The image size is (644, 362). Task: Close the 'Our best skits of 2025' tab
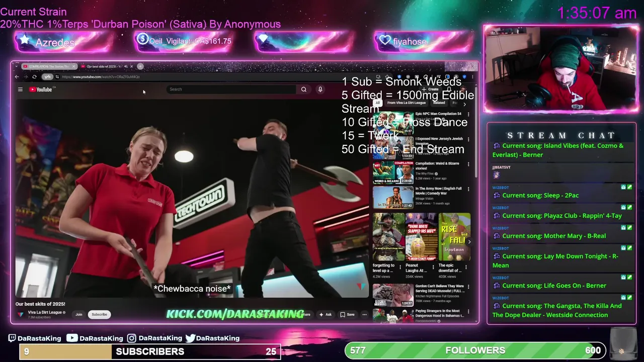click(x=132, y=66)
